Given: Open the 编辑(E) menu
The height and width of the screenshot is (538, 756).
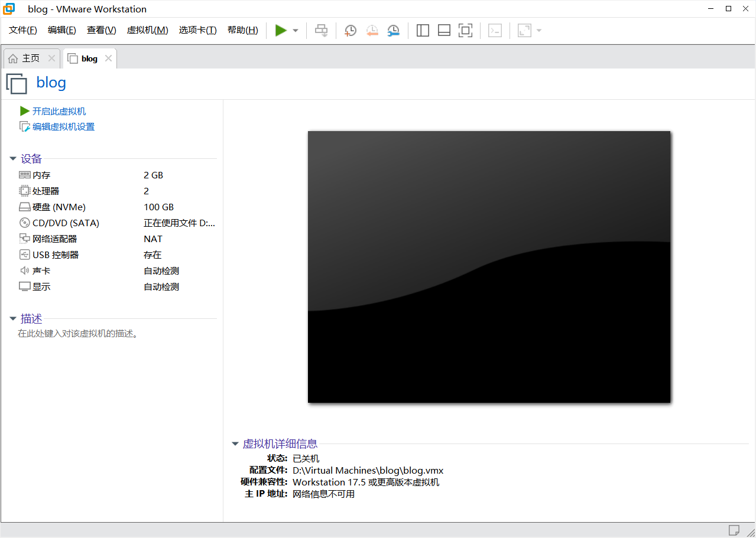Looking at the screenshot, I should (62, 30).
